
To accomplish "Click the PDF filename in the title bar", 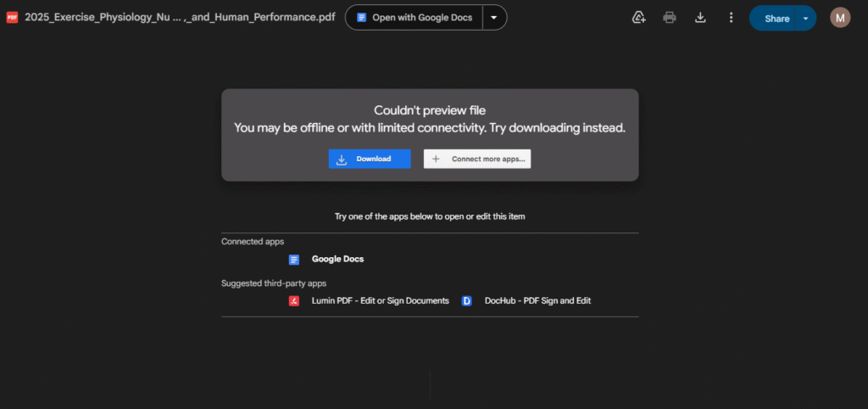I will tap(179, 17).
